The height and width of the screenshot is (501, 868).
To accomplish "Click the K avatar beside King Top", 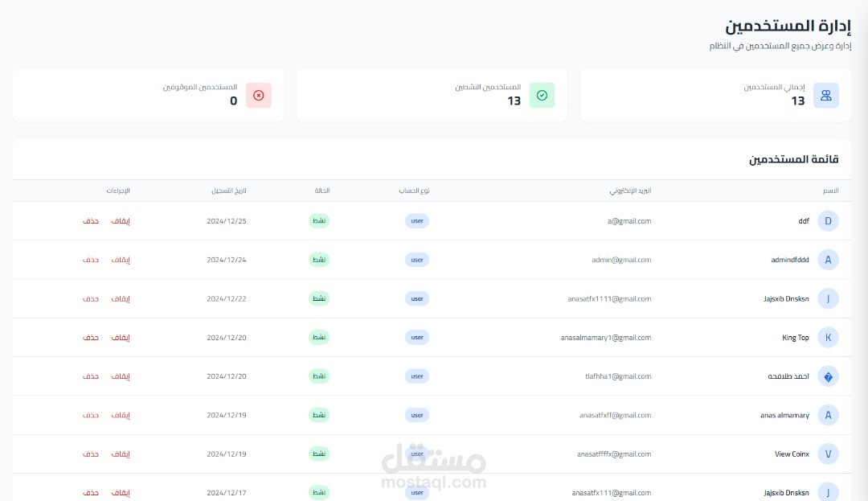I will click(x=828, y=337).
